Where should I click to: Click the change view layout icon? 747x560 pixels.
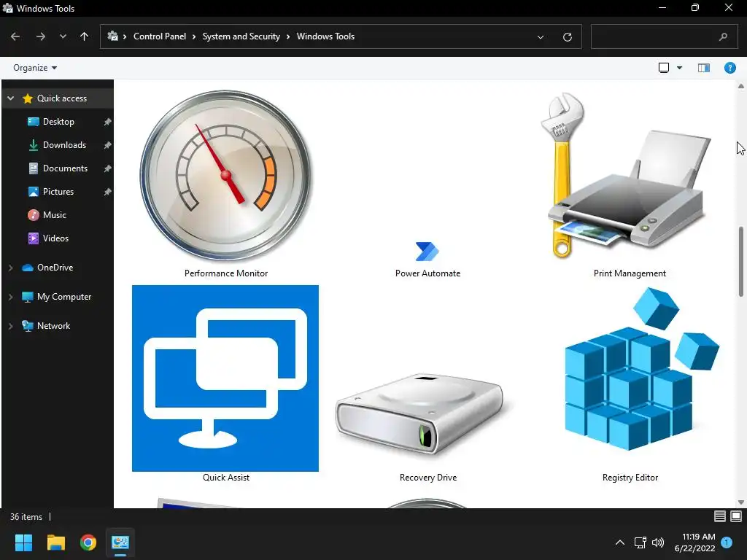click(664, 68)
